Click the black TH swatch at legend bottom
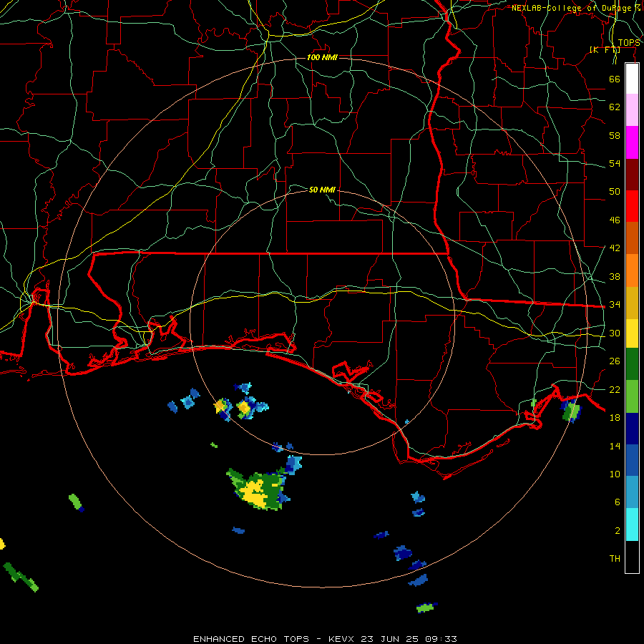This screenshot has width=644, height=644. click(x=632, y=557)
